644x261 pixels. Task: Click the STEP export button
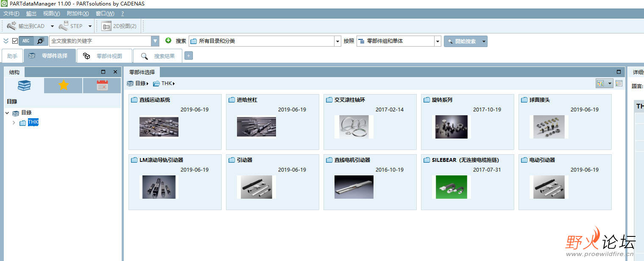71,26
